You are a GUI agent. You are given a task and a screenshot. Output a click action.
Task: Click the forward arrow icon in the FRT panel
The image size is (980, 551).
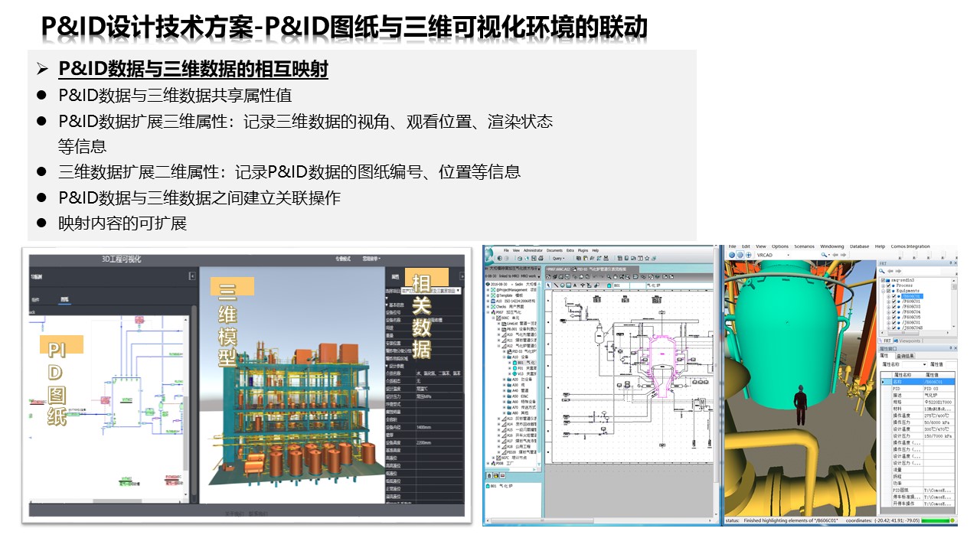tap(898, 271)
